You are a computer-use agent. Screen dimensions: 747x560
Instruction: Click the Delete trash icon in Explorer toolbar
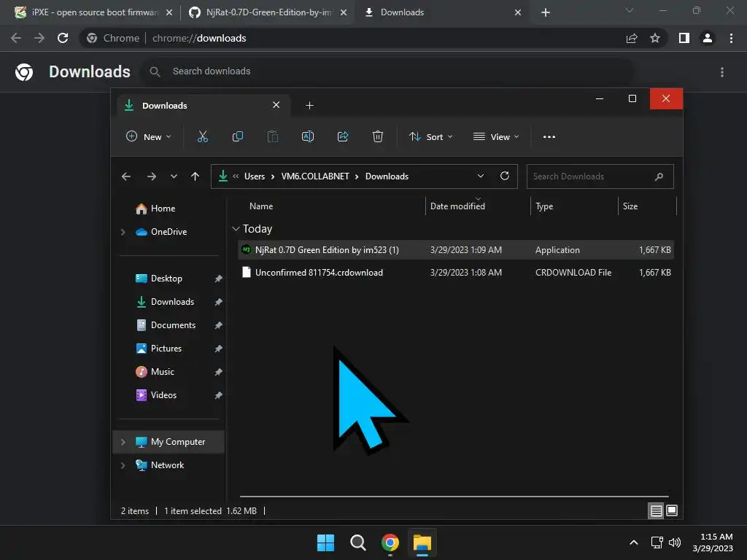(377, 136)
